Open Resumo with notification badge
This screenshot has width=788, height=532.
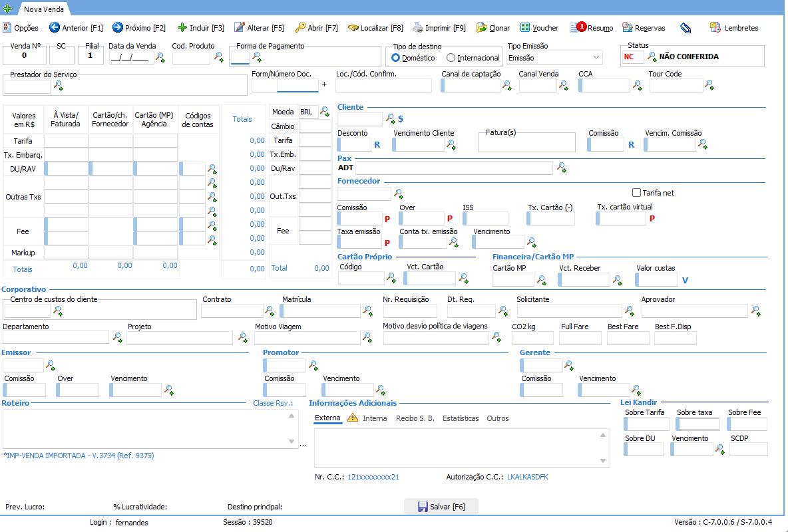(591, 28)
